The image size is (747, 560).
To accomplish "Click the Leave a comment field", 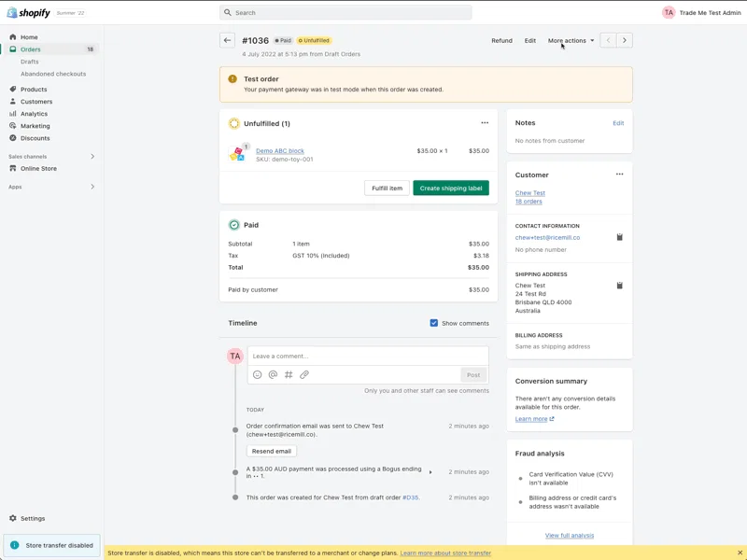I will point(368,357).
